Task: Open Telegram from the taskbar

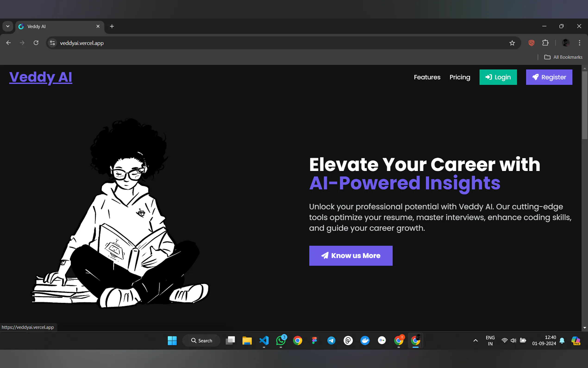Action: [x=331, y=340]
